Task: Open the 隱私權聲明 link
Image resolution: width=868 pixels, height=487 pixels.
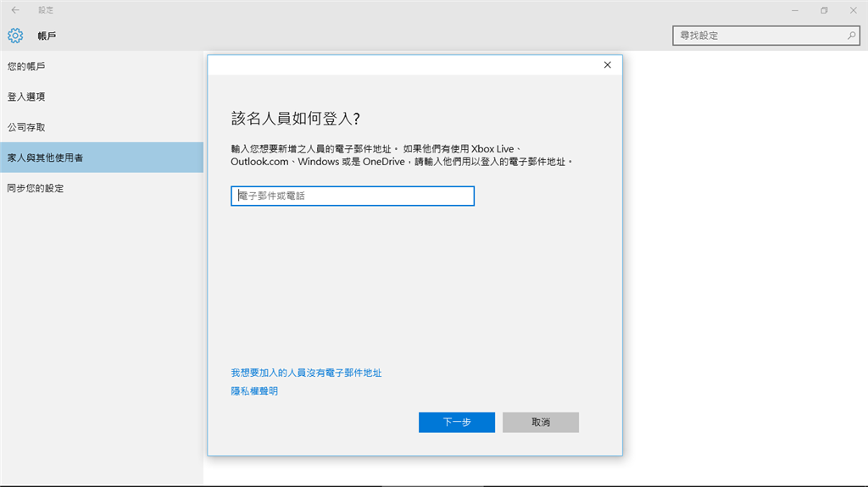Action: coord(254,391)
